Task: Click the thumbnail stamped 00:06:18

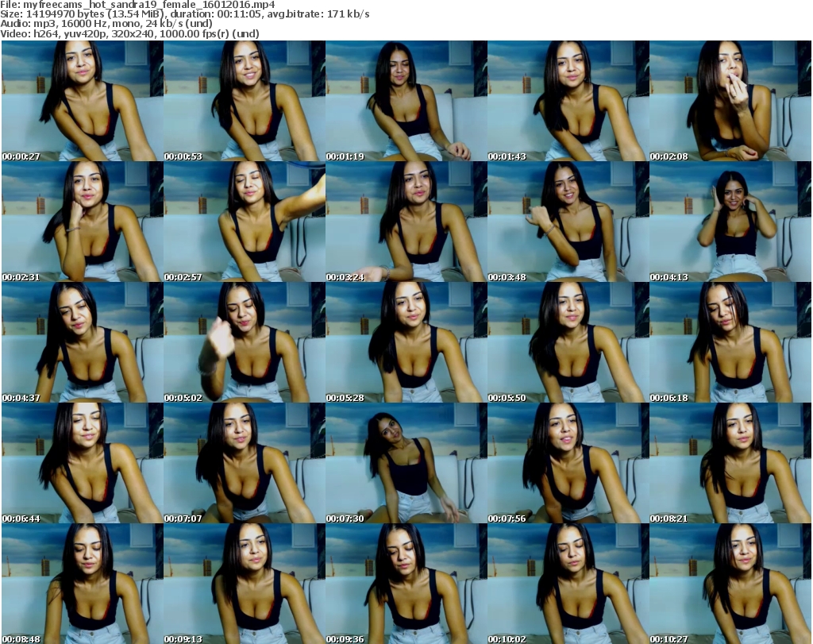Action: [730, 342]
